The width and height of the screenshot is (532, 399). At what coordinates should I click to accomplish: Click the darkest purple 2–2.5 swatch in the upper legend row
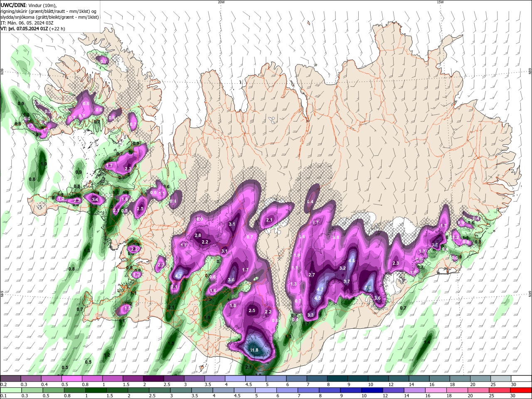click(x=154, y=379)
